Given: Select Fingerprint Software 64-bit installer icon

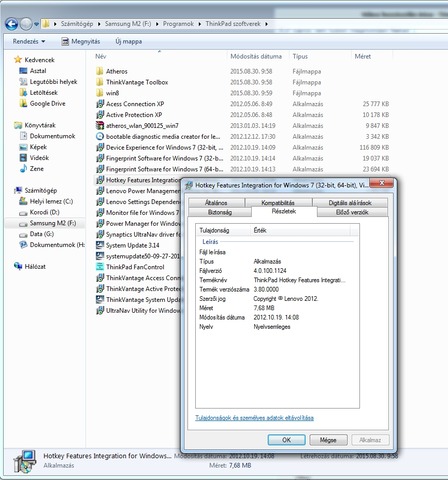Looking at the screenshot, I should coord(100,169).
